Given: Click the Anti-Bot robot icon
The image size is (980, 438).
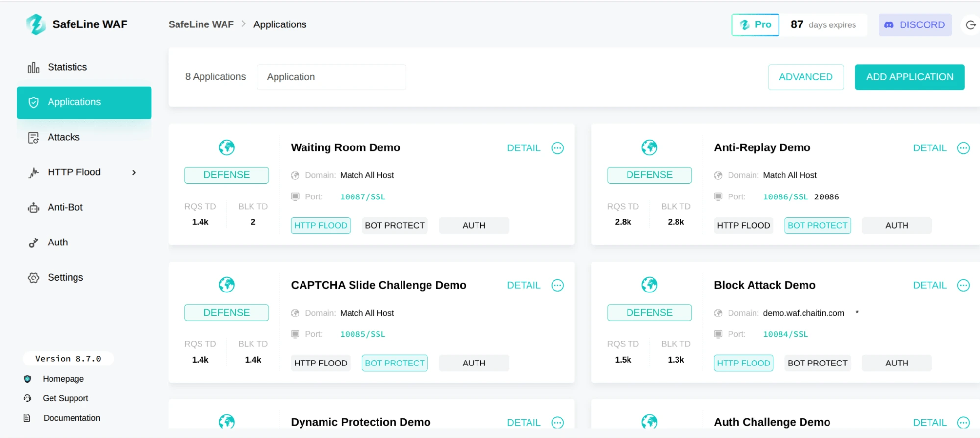Looking at the screenshot, I should tap(33, 208).
